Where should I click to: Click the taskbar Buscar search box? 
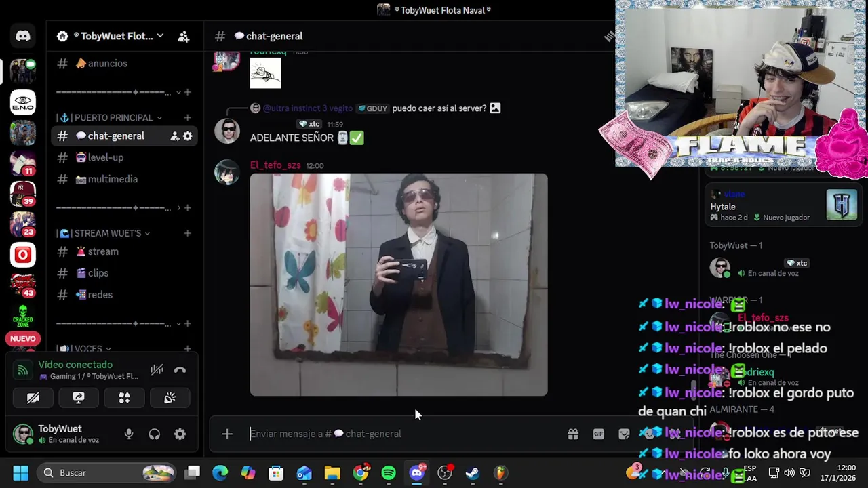click(x=107, y=473)
